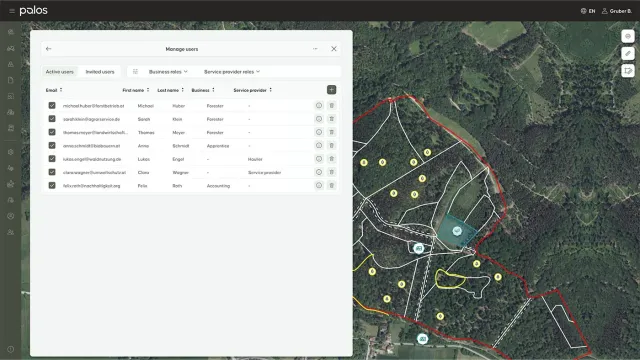Open info icon for Lukas Engel
Viewport: 640px width, 360px height.
pyautogui.click(x=319, y=159)
